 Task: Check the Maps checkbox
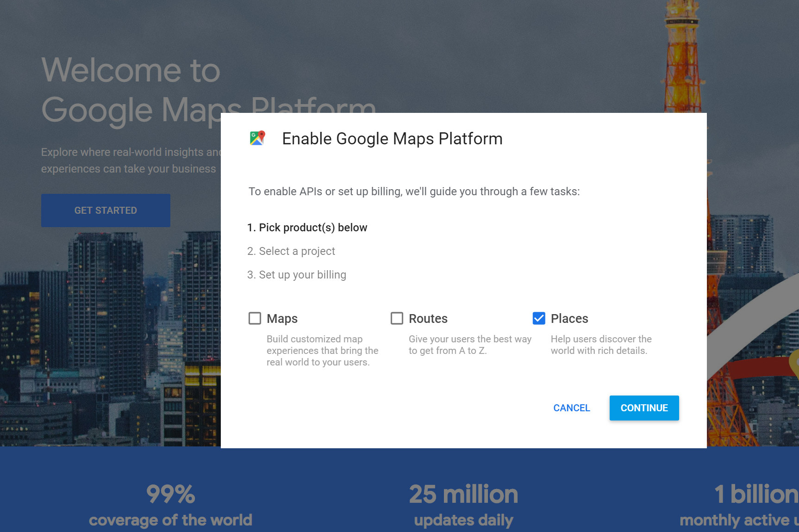point(255,318)
